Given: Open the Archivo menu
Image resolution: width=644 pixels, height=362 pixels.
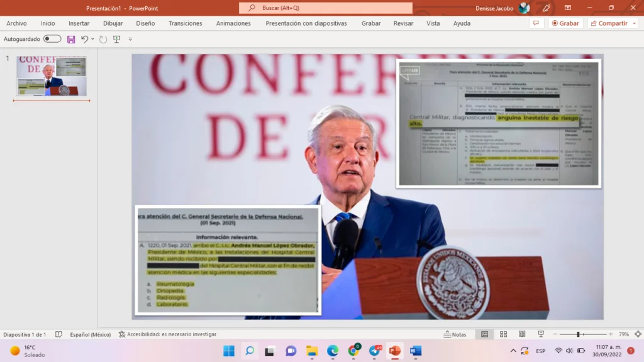Looking at the screenshot, I should click(16, 23).
